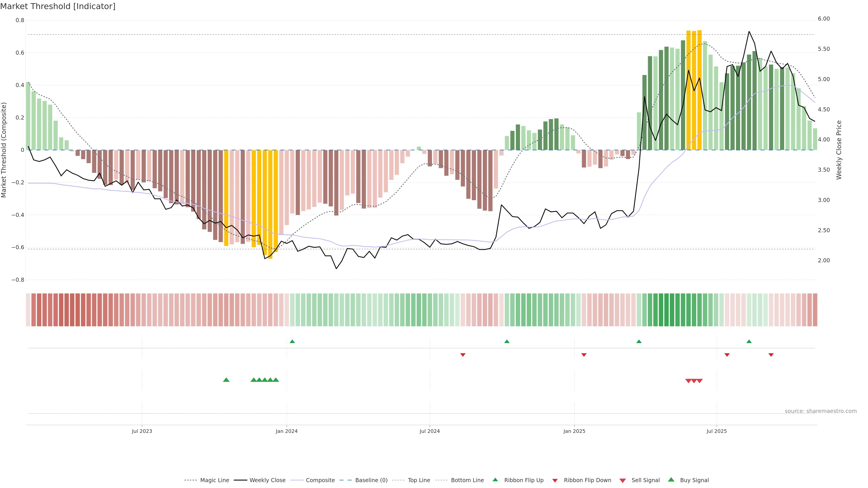This screenshot has height=488, width=868.
Task: Click the source: sharemaestro.com text
Action: (x=821, y=411)
